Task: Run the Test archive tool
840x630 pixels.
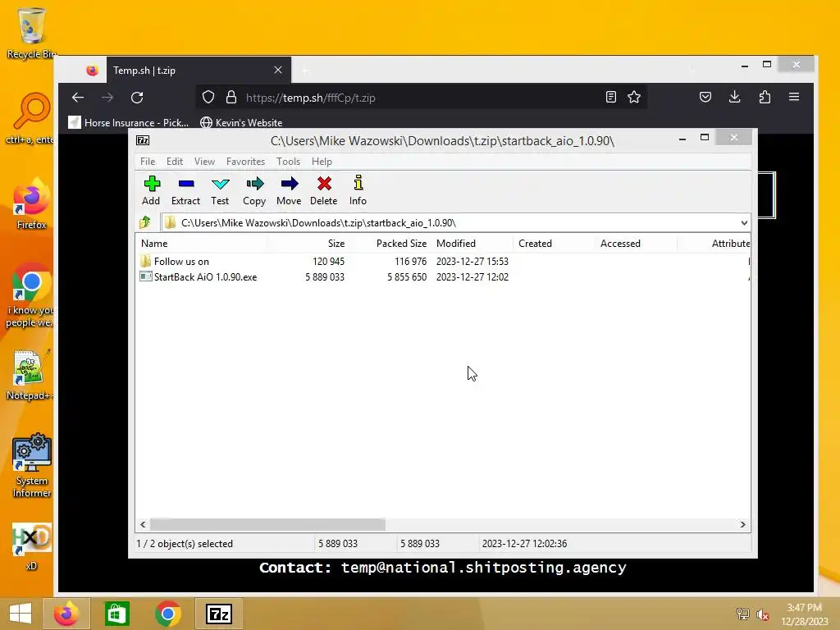Action: (x=220, y=190)
